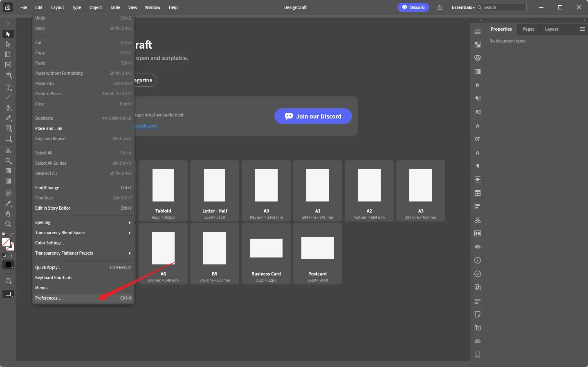The height and width of the screenshot is (367, 588).
Task: Click the Fill color swatch
Action: pyautogui.click(x=6, y=242)
